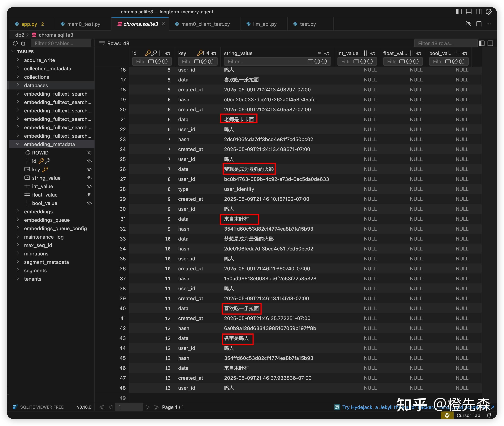Pin the int_value column
The height and width of the screenshot is (426, 504).
pos(373,53)
